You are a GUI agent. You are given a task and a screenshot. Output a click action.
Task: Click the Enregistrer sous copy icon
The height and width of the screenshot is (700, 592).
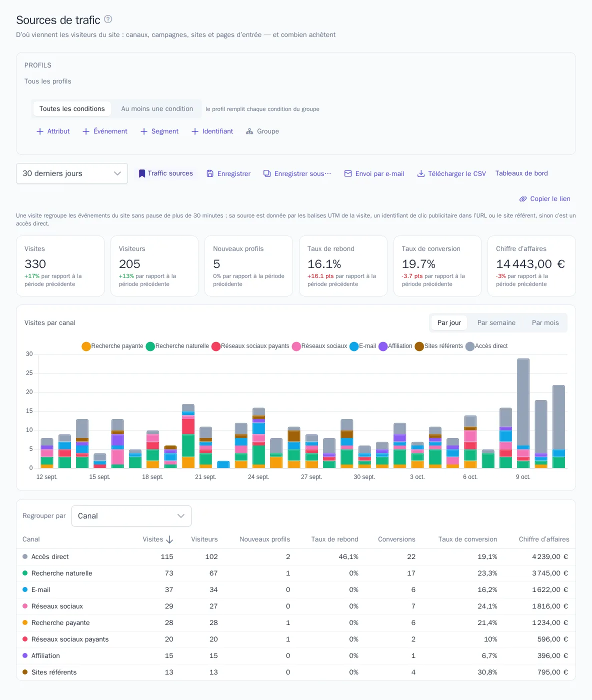(267, 173)
